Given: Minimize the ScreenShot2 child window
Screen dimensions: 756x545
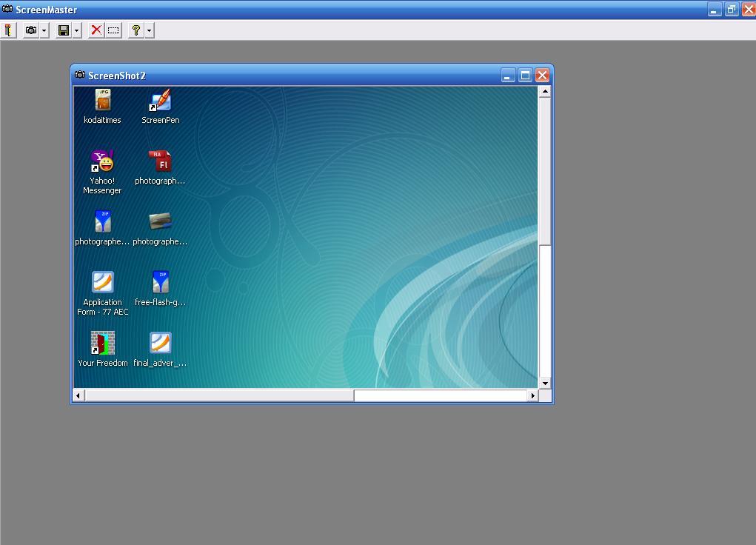Looking at the screenshot, I should tap(508, 76).
